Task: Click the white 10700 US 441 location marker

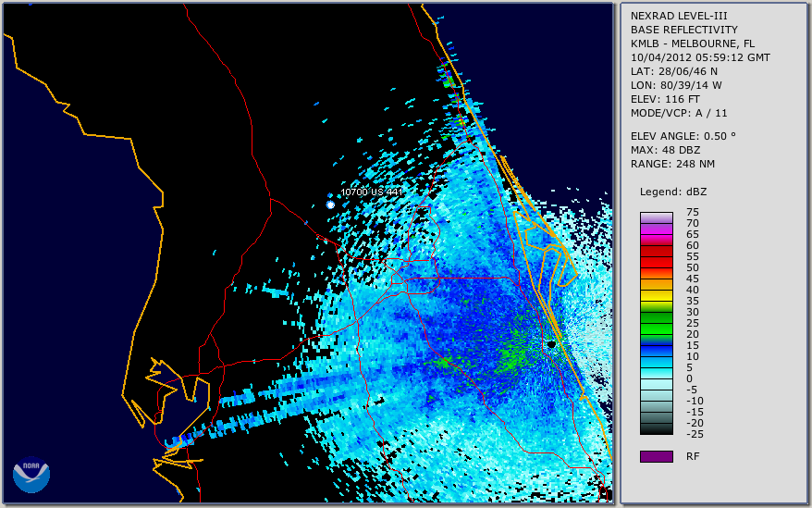Action: (x=330, y=204)
